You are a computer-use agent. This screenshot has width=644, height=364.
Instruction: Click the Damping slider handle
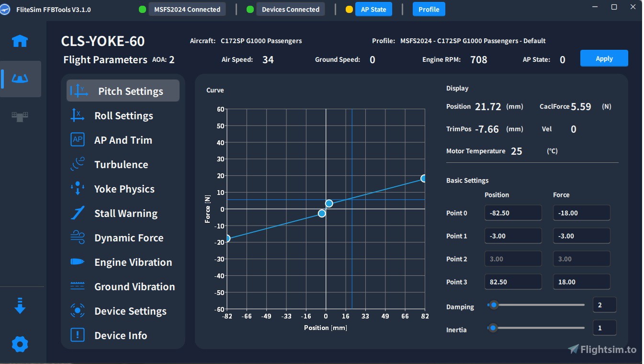pos(493,305)
